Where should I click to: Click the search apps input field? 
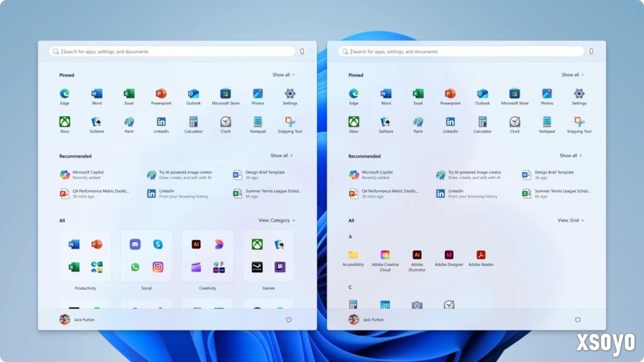pyautogui.click(x=173, y=51)
